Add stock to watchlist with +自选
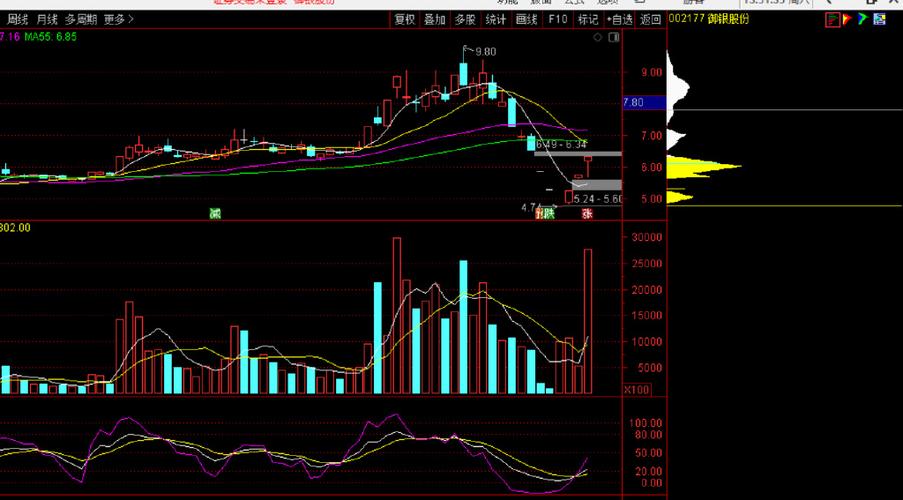Screen dimensions: 903x500 [620, 20]
